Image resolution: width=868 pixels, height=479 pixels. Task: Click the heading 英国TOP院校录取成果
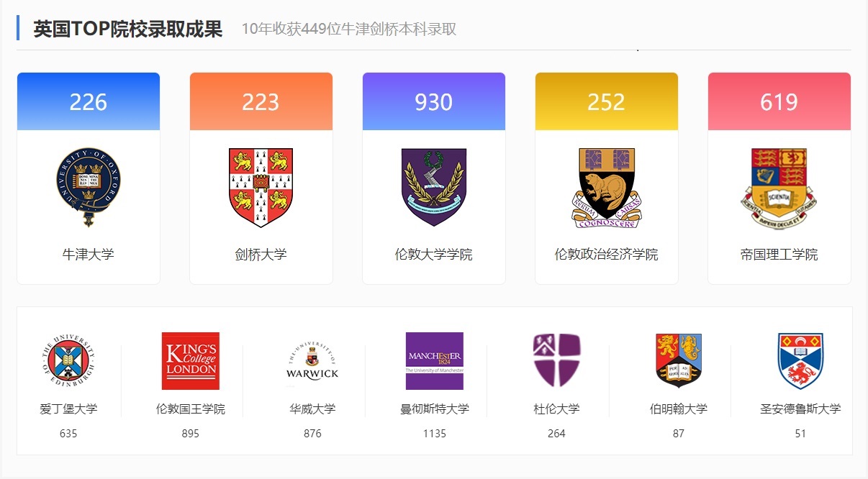tap(128, 29)
